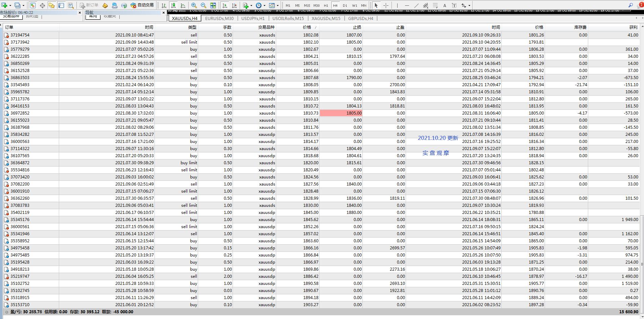Viewport: 644px width, 319px height.
Task: Expand the arrows objects dropdown
Action: coord(469,5)
